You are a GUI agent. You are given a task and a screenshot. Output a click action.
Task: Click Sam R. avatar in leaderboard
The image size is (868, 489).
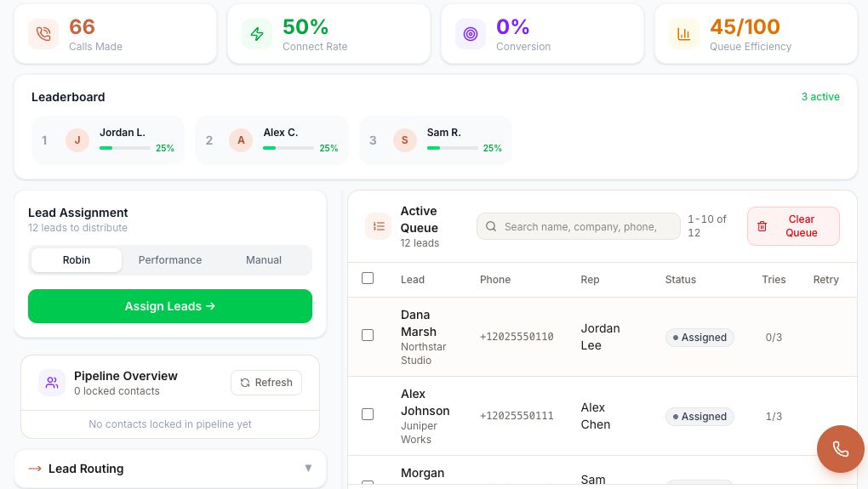[x=405, y=140]
